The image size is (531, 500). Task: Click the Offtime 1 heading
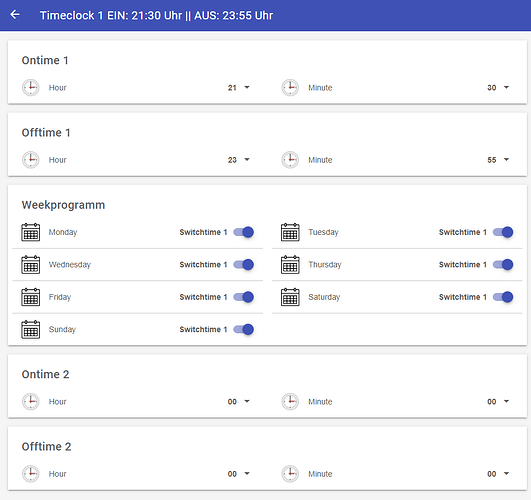point(46,132)
